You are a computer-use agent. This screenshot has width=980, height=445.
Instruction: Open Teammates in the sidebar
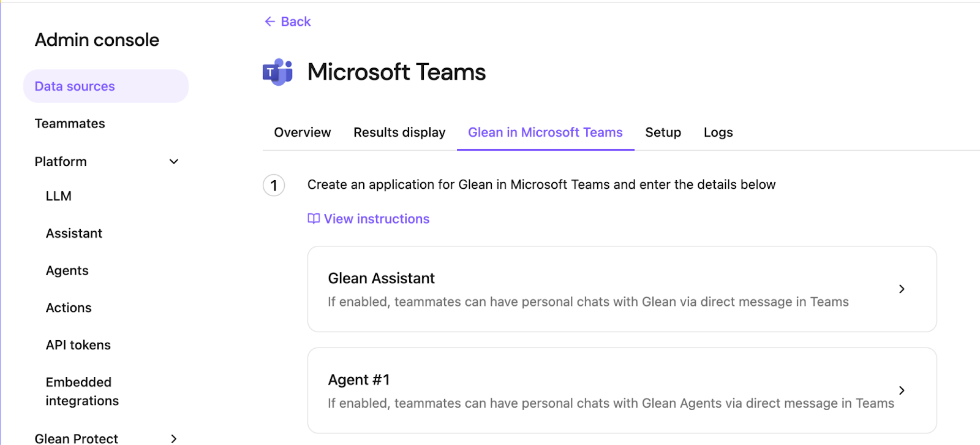click(70, 124)
